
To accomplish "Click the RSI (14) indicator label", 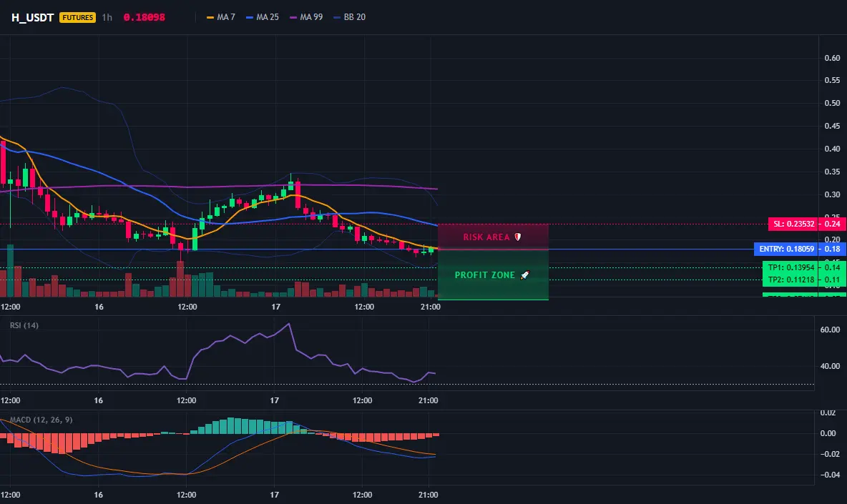I will [24, 325].
